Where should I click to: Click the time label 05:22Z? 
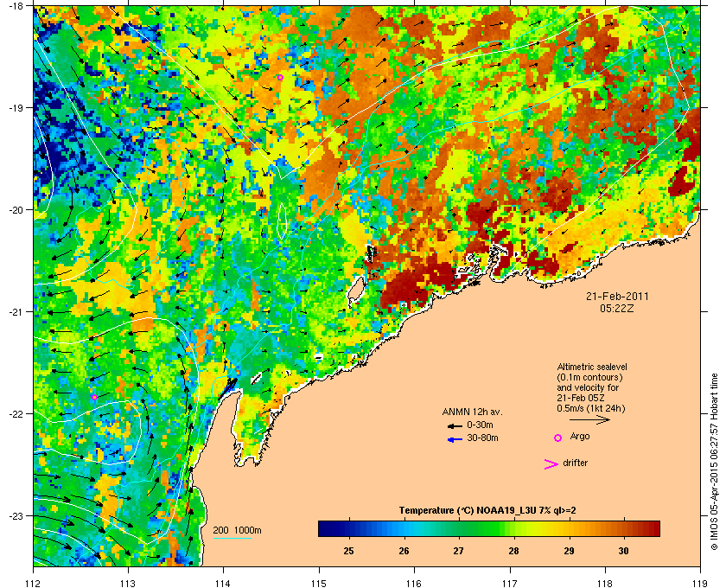point(617,308)
